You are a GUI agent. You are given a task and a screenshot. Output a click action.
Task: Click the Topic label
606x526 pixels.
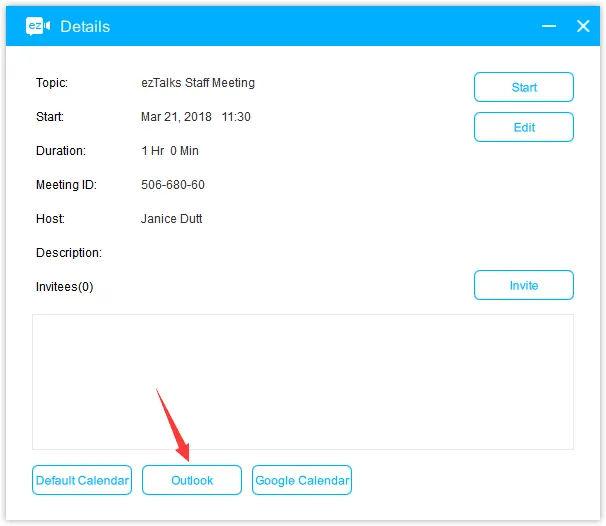click(52, 83)
